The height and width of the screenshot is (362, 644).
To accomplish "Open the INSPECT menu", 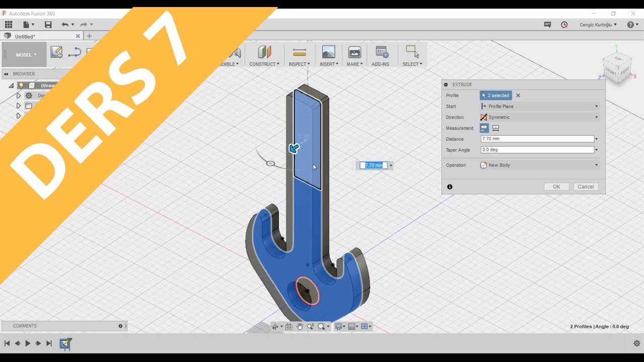I will [298, 64].
